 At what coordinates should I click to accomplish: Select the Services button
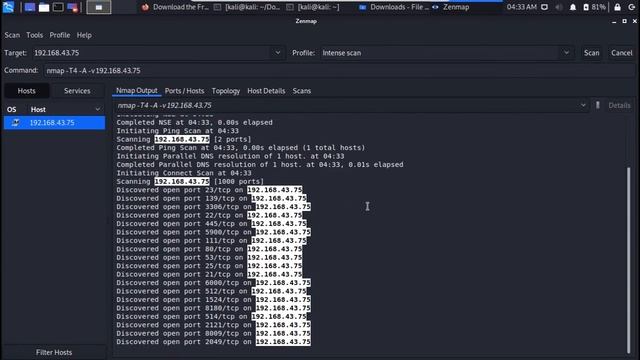click(x=77, y=91)
